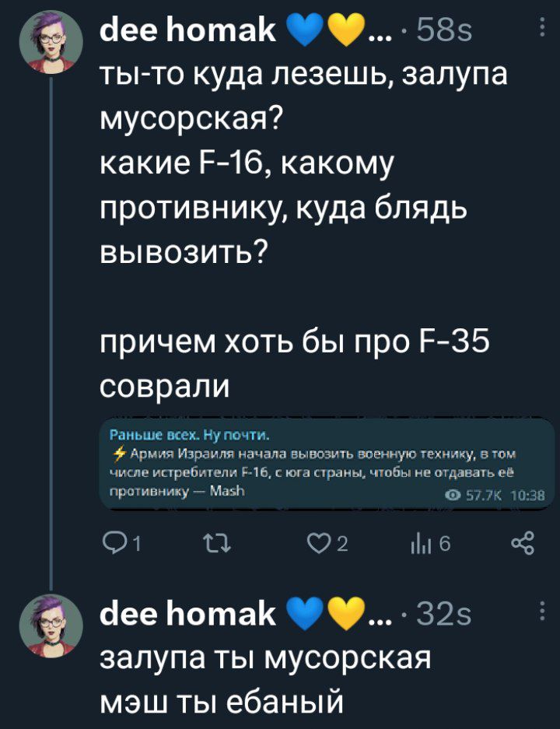Screen dimensions: 560x729
Task: Click the 57.7K view counter in the embedded image
Action: [469, 491]
